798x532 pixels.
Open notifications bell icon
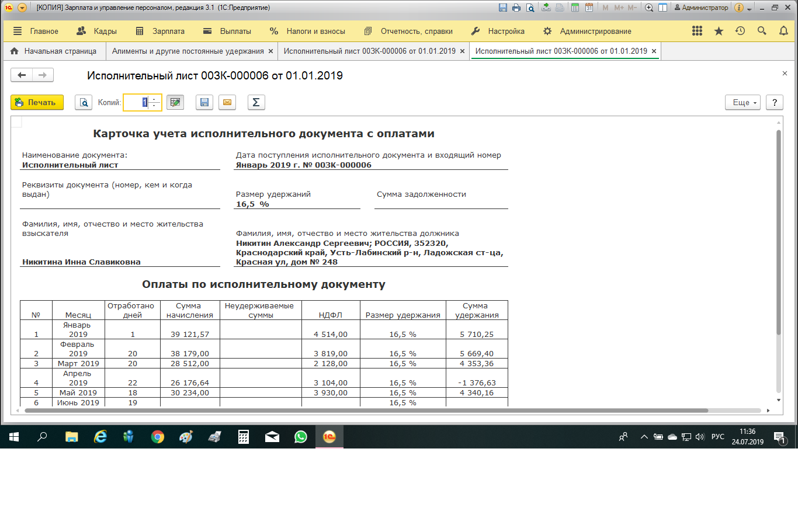point(783,32)
